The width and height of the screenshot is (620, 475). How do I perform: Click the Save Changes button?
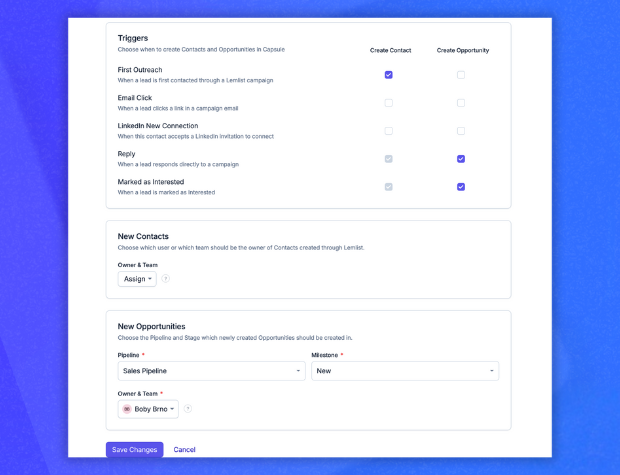[x=134, y=450]
